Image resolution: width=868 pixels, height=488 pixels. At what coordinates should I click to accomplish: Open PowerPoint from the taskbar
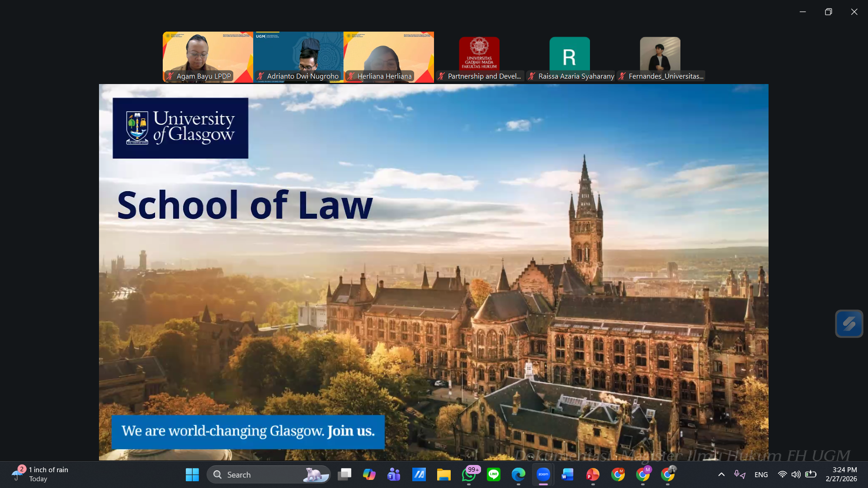(x=592, y=474)
